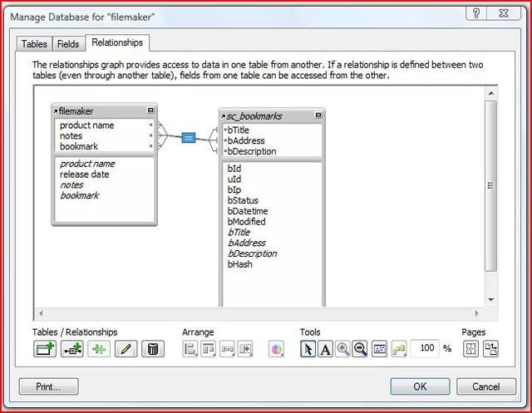Click the 'release date' field
This screenshot has height=413, width=532.
(85, 175)
